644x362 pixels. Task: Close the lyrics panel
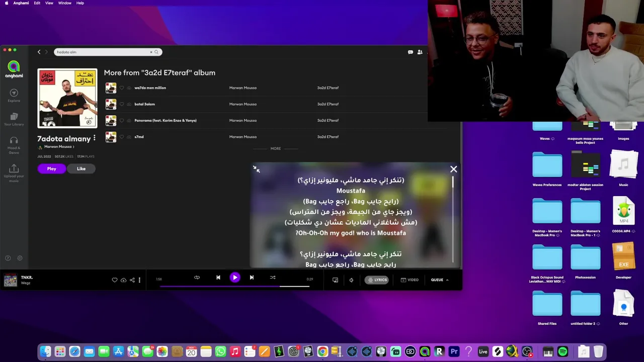tap(453, 169)
